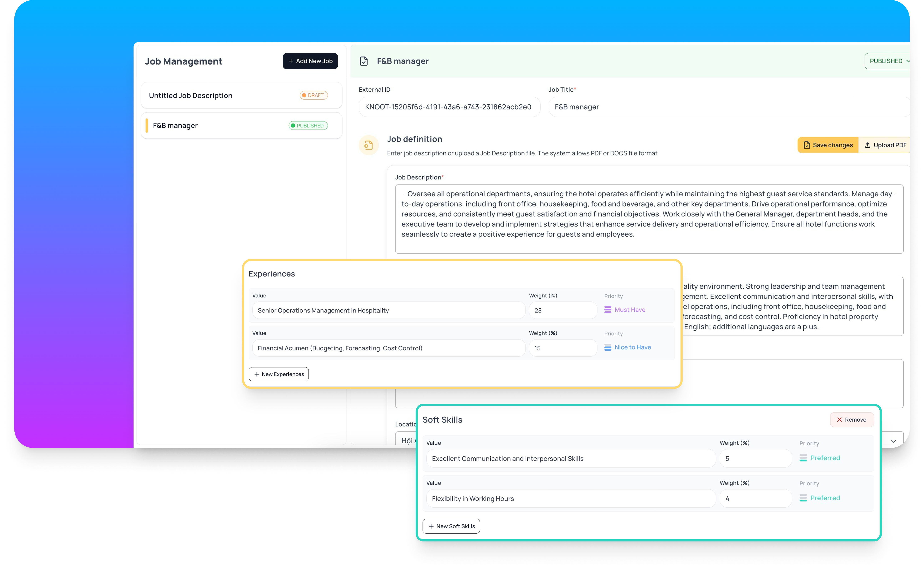Image resolution: width=924 pixels, height=570 pixels.
Task: Click the upload arrow icon in Upload PDF
Action: pyautogui.click(x=867, y=145)
